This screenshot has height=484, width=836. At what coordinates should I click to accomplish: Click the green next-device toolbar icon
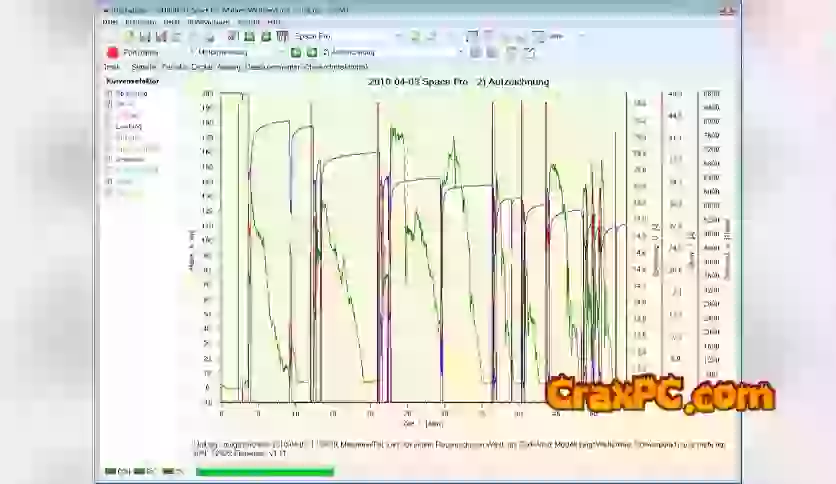coord(266,36)
